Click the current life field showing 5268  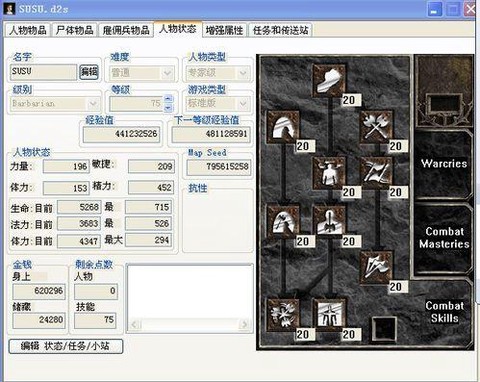point(79,207)
